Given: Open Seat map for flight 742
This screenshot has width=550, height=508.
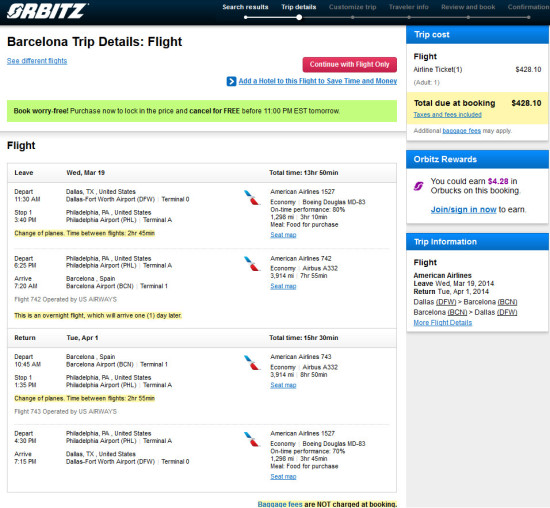Looking at the screenshot, I should pyautogui.click(x=283, y=286).
